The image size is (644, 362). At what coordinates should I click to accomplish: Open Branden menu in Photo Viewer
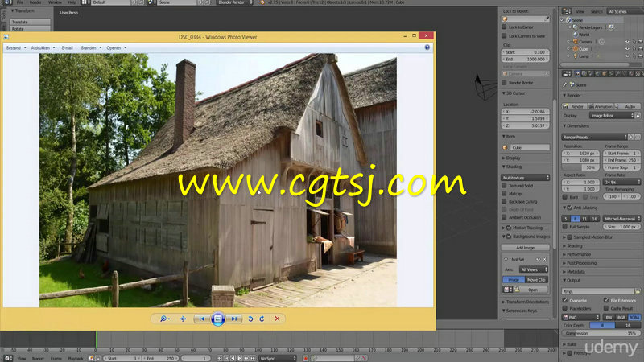coord(91,48)
